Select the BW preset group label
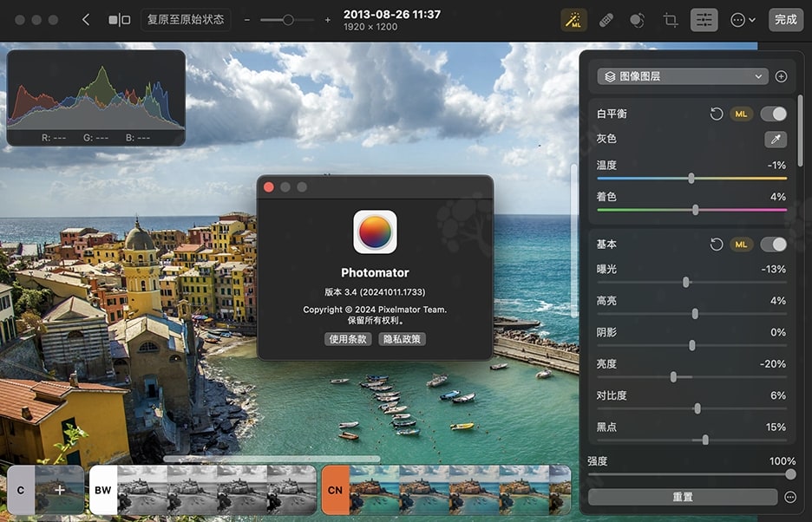 (x=103, y=490)
